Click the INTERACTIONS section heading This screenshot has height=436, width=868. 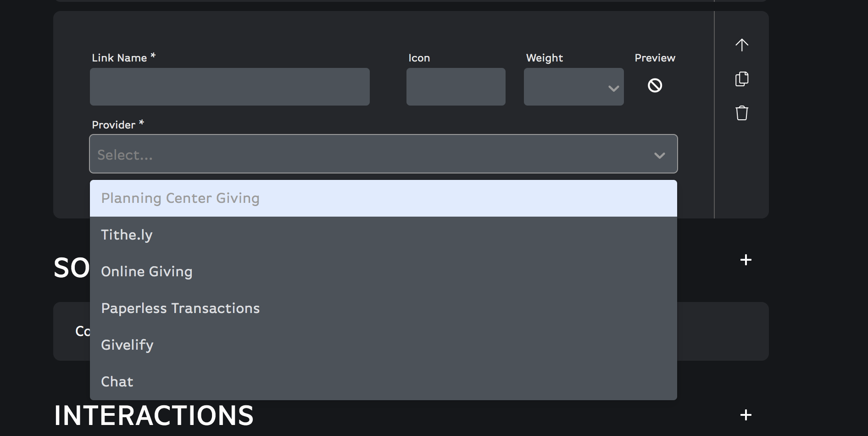pyautogui.click(x=154, y=415)
